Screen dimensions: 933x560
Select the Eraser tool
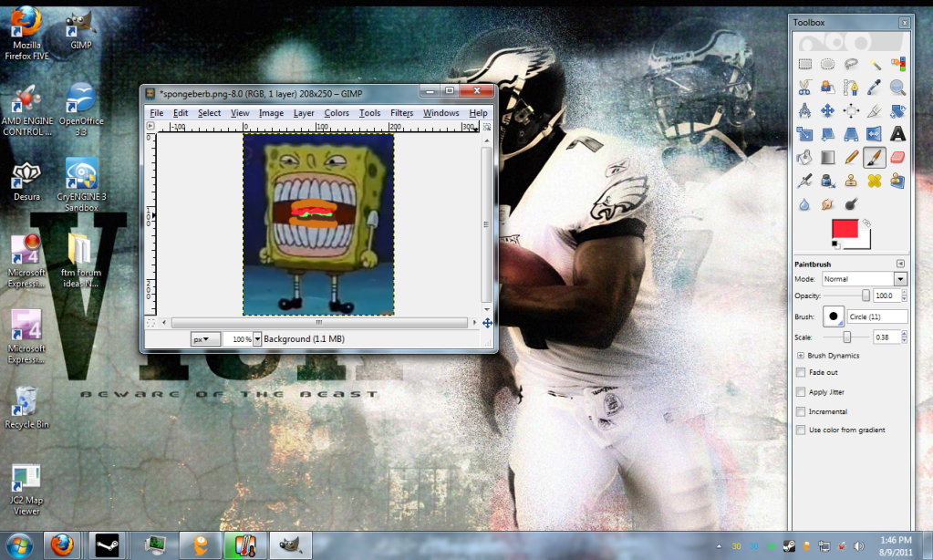point(897,157)
